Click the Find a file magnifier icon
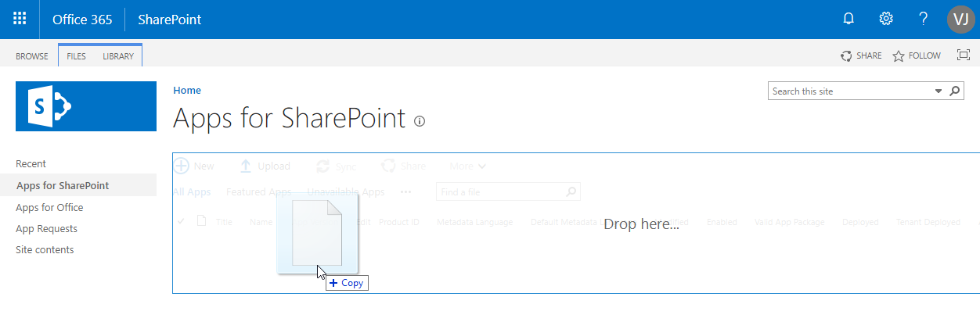980x322 pixels. click(571, 191)
